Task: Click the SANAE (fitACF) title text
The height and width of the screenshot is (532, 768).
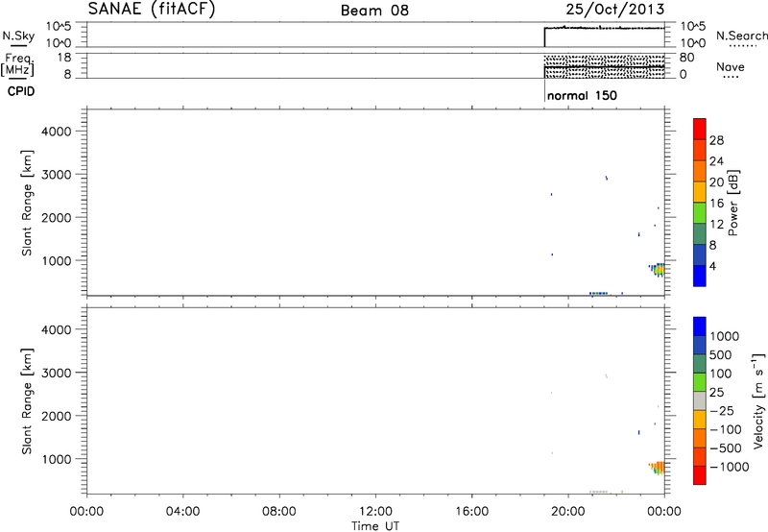Action: (x=152, y=10)
